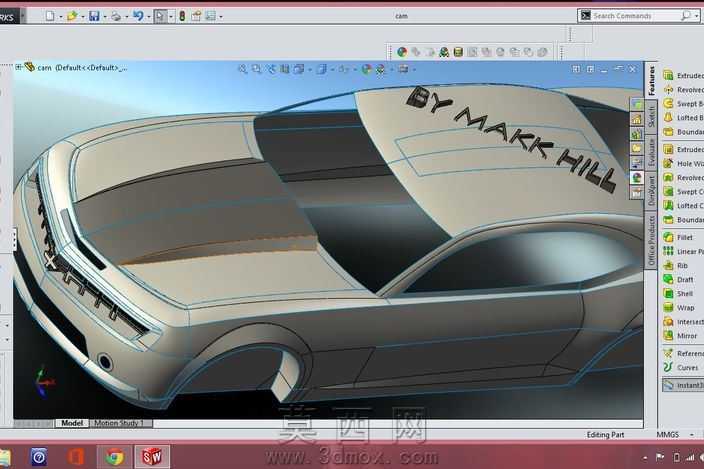Click the Open file folder icon
Screen dimensions: 704x469
(x=72, y=16)
